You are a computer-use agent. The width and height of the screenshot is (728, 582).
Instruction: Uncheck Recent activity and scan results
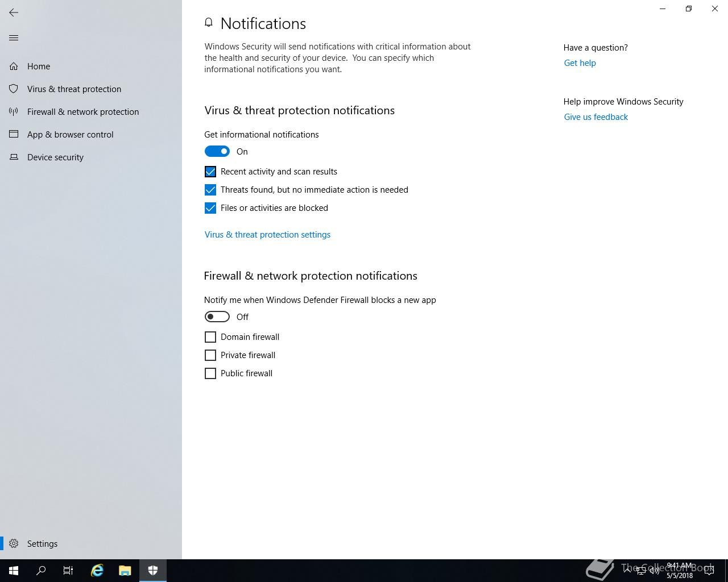pyautogui.click(x=210, y=172)
